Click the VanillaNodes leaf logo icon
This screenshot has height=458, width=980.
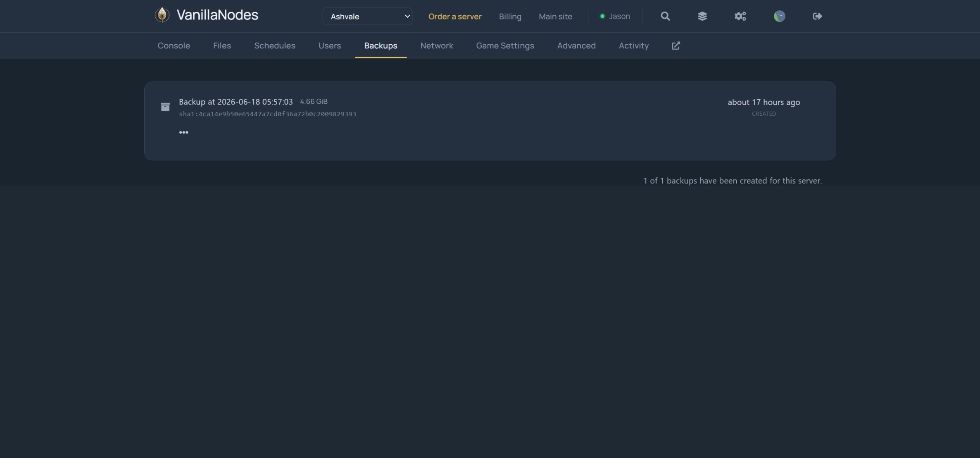(x=162, y=15)
